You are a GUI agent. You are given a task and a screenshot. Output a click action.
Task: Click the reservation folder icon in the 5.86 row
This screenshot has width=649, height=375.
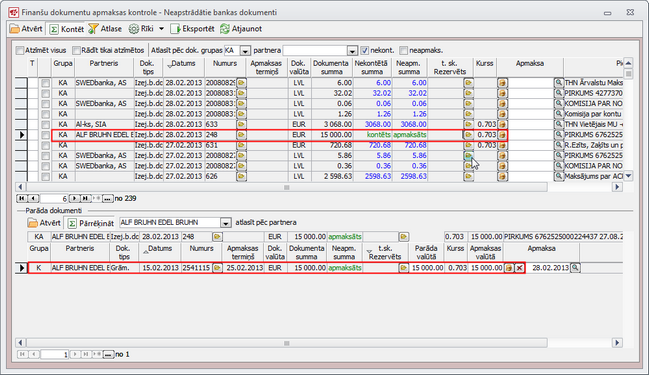point(469,156)
